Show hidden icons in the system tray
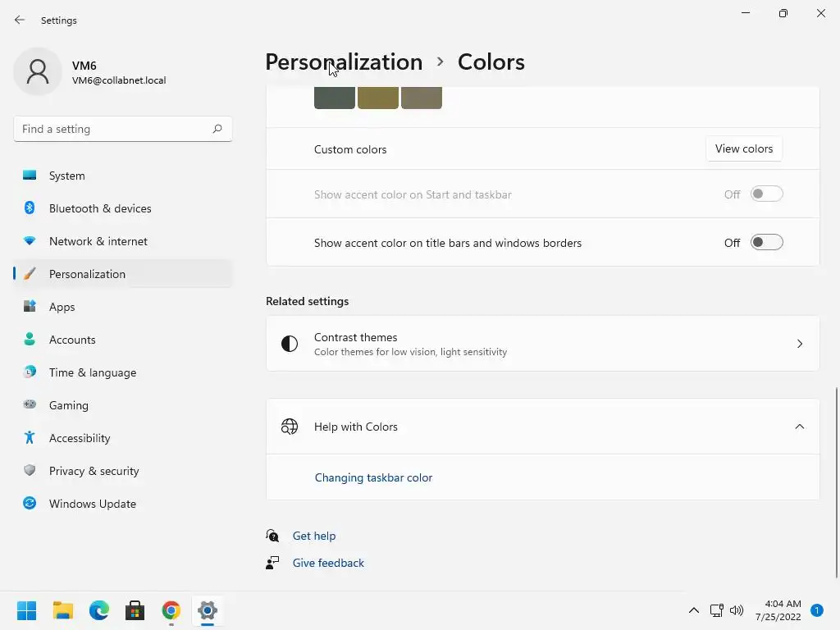The width and height of the screenshot is (840, 630). pyautogui.click(x=693, y=610)
